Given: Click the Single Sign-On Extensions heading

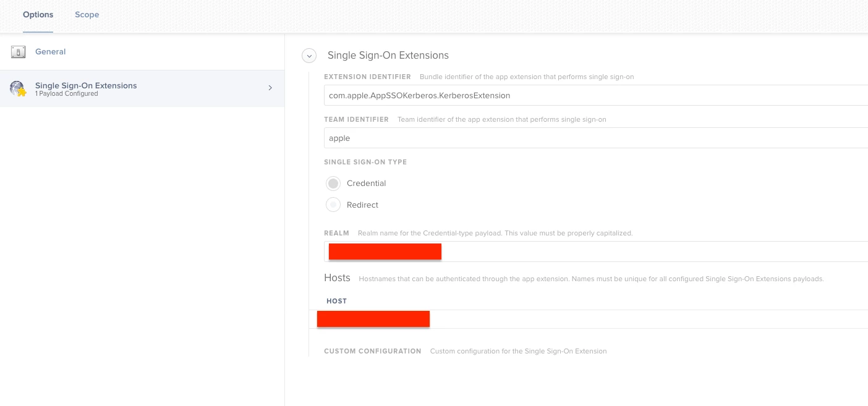Looking at the screenshot, I should click(x=388, y=56).
